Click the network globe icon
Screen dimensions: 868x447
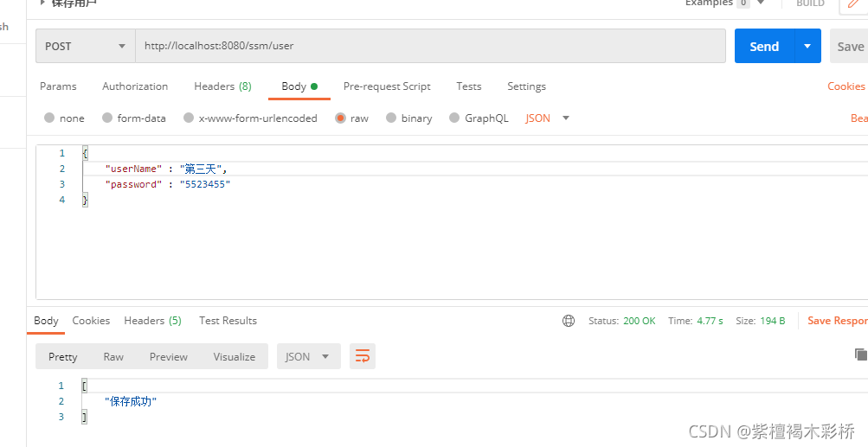click(x=569, y=321)
